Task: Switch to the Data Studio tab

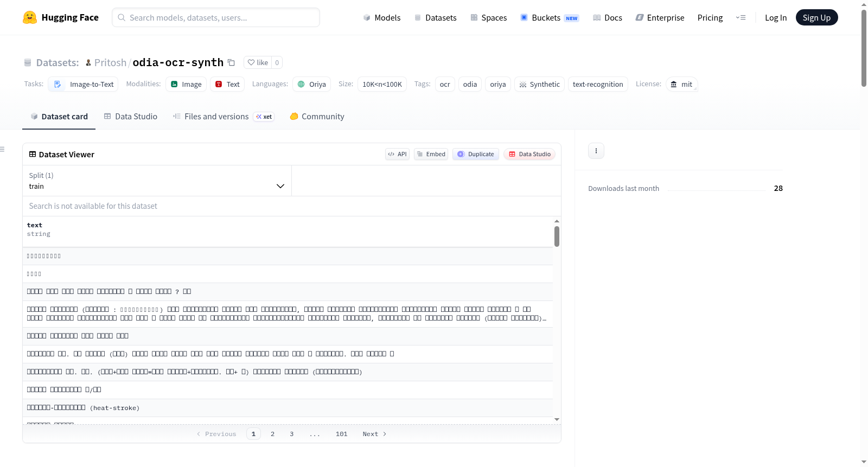Action: coord(130,117)
